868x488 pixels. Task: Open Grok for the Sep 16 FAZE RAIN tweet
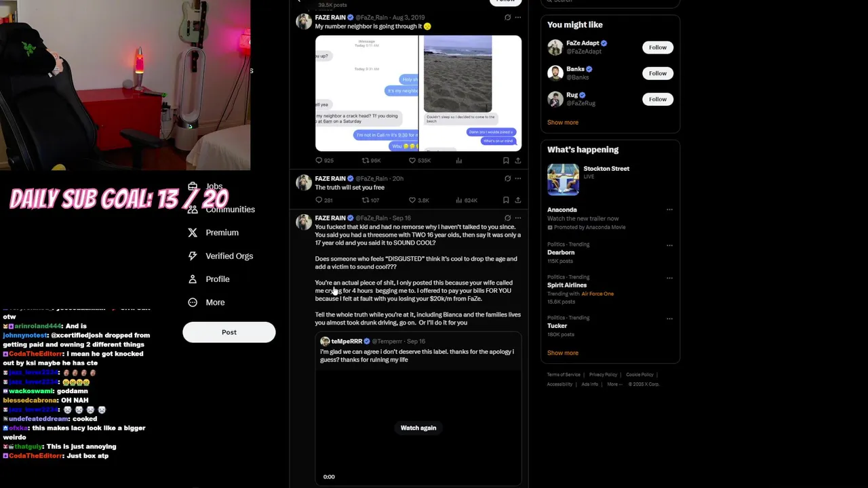coord(507,218)
